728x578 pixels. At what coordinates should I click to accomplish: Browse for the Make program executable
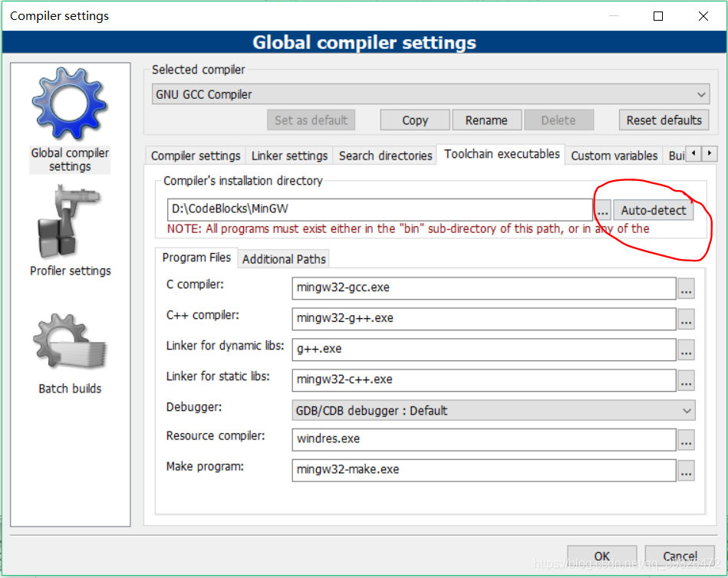[x=686, y=470]
